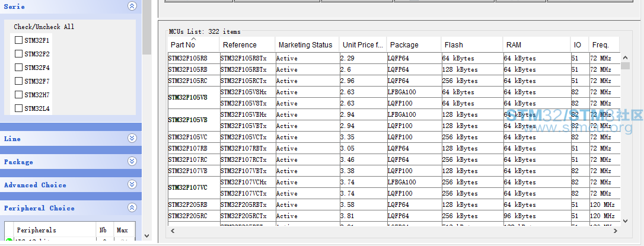Click the MCU table's vertical scrollbar thumb
This screenshot has height=246, width=644.
click(625, 66)
